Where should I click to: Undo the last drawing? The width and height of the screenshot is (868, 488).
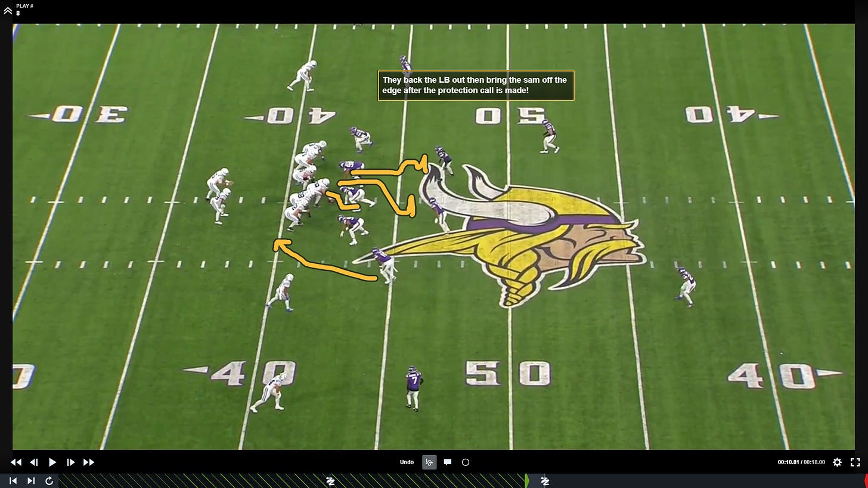coord(407,462)
